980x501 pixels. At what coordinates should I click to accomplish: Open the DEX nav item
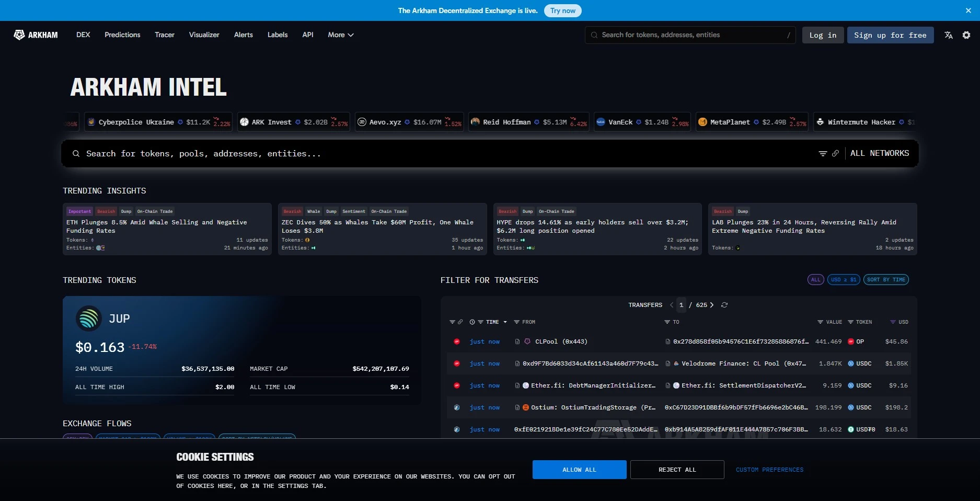(83, 35)
